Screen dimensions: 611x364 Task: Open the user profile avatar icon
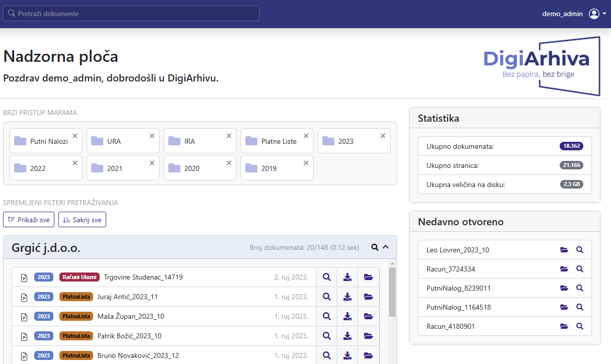593,14
